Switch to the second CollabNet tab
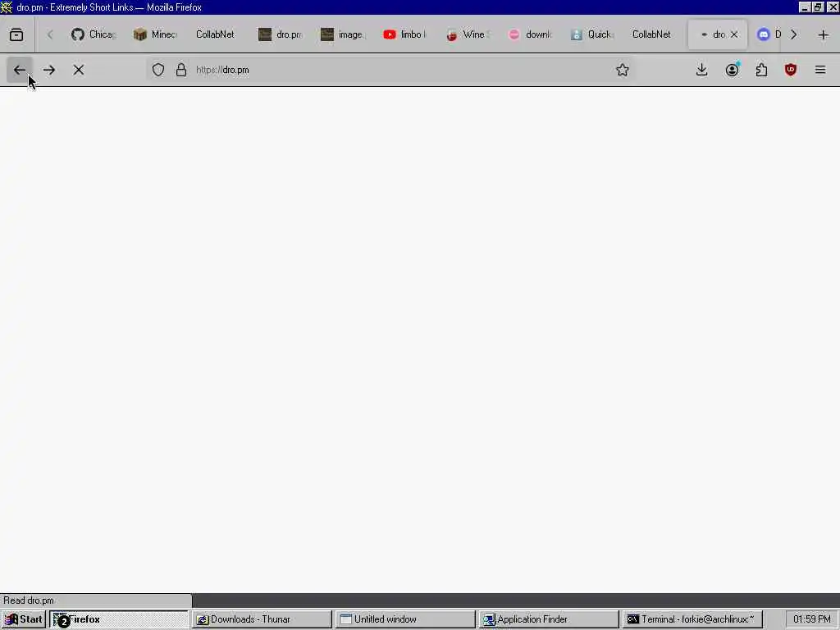Viewport: 840px width, 630px height. click(651, 34)
